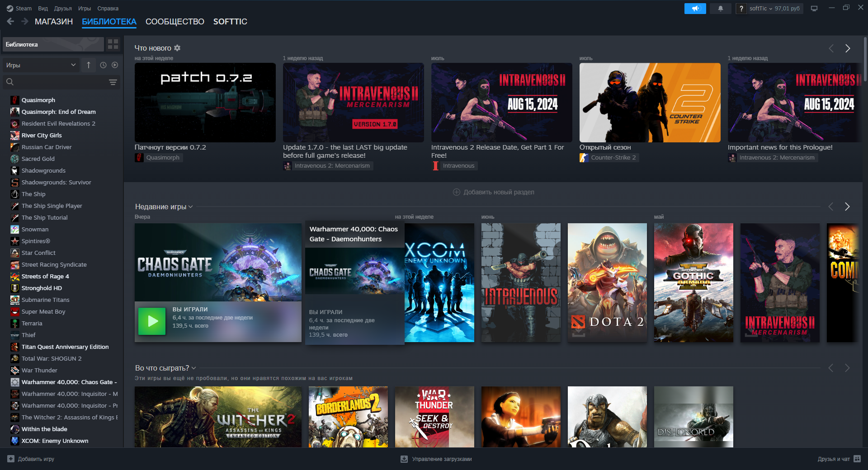Toggle ready-to-play filter icon
The height and width of the screenshot is (470, 868).
pos(115,65)
